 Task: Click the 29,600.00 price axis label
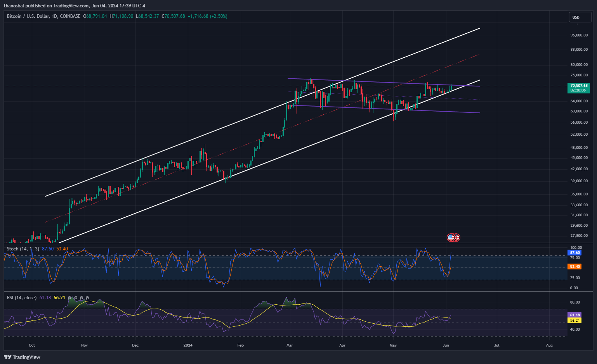(579, 226)
